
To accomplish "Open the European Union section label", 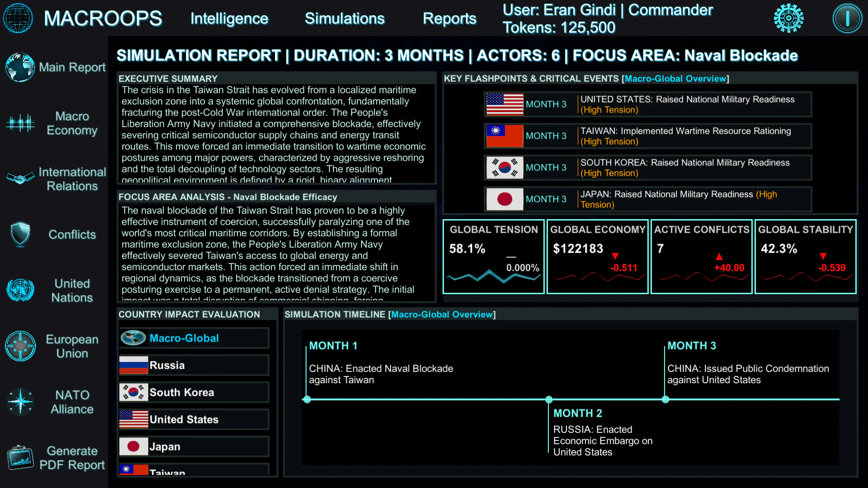I will (x=72, y=346).
